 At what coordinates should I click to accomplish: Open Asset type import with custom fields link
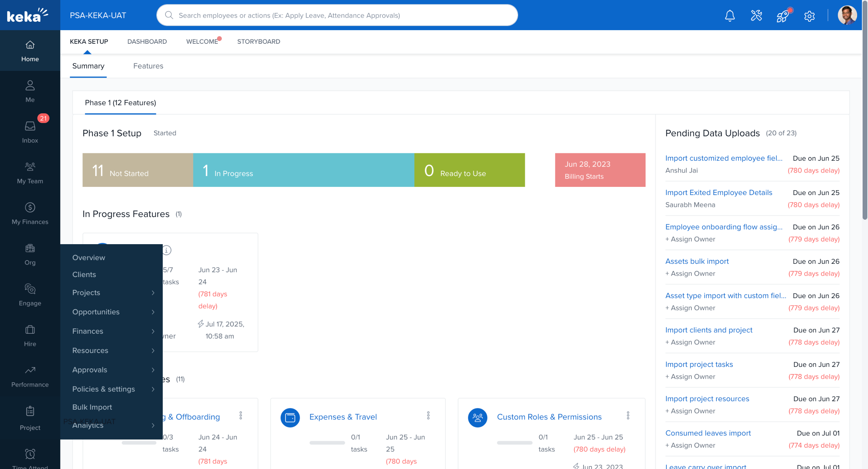click(726, 296)
